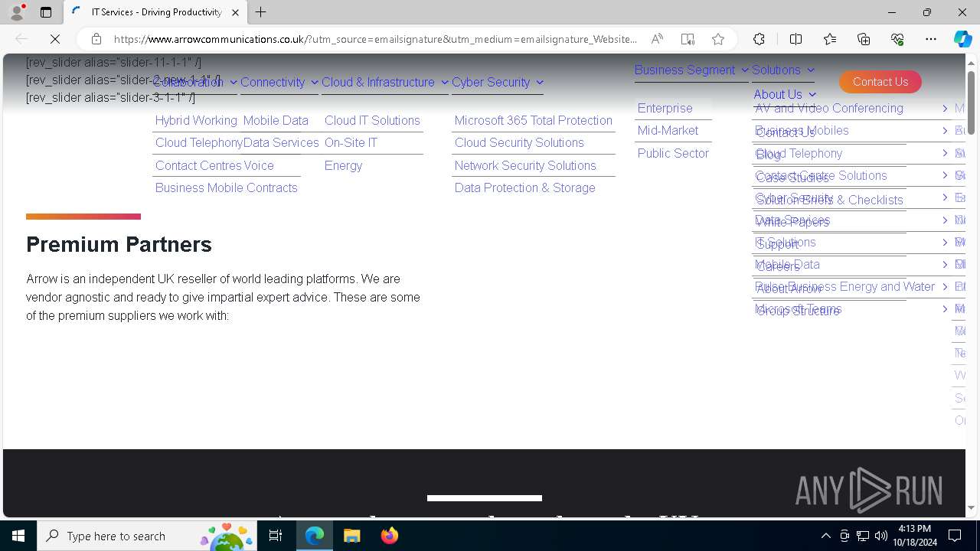Click the address bar URL
Screen dimensions: 980x551
[x=375, y=39]
